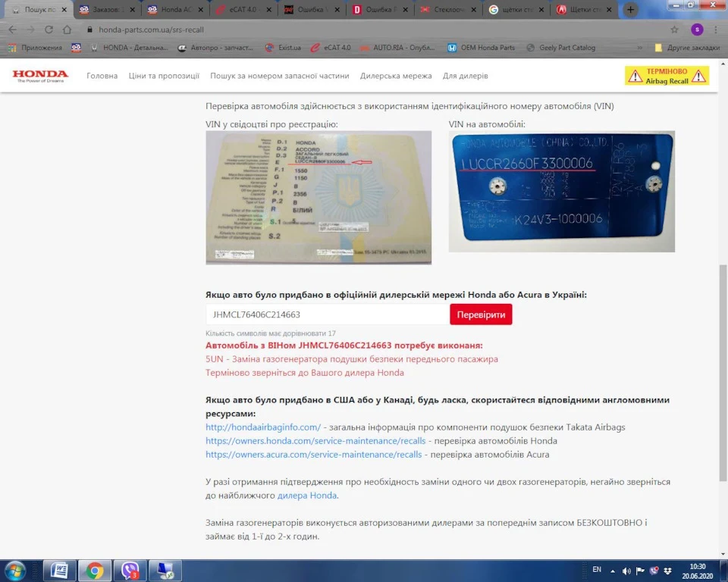The height and width of the screenshot is (582, 728).
Task: Click the page vertical scrollbar thumb
Action: point(723,373)
